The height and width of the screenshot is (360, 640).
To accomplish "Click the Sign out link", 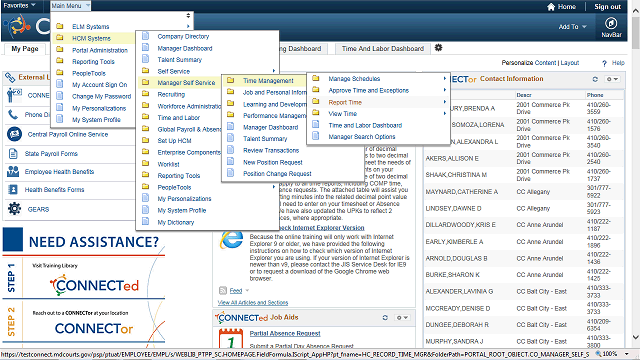I will click(607, 7).
